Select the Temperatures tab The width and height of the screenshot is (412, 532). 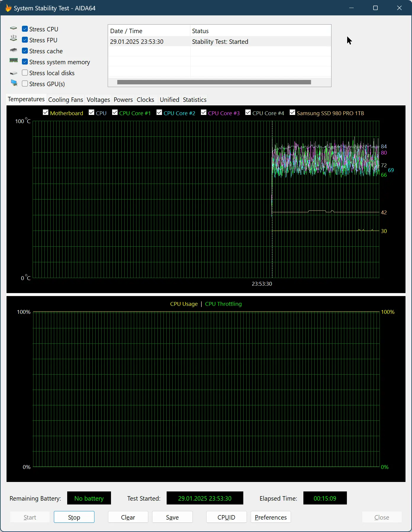point(26,99)
